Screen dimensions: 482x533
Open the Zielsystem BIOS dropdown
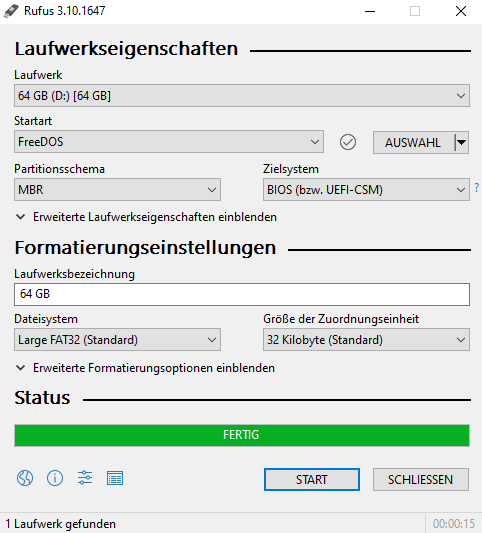(x=366, y=190)
